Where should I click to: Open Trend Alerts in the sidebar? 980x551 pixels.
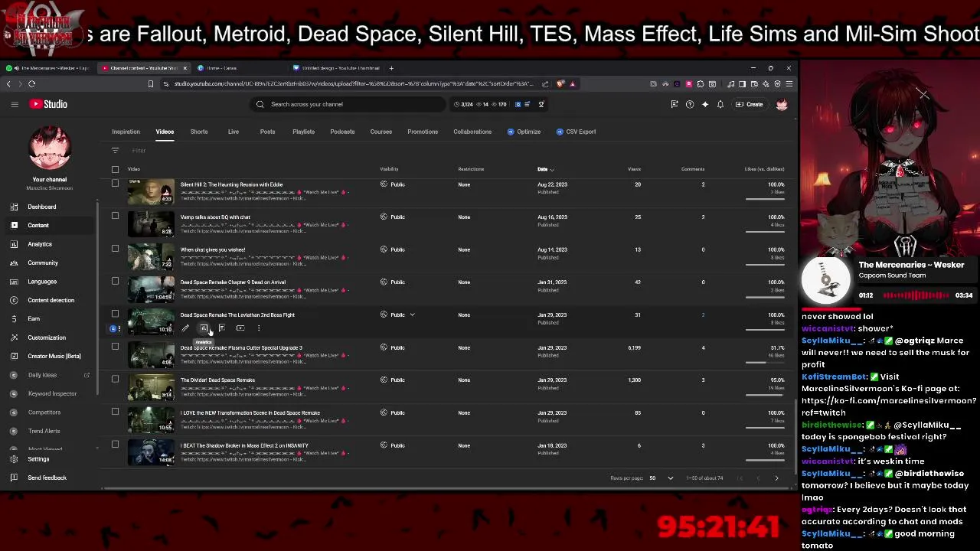coord(44,431)
